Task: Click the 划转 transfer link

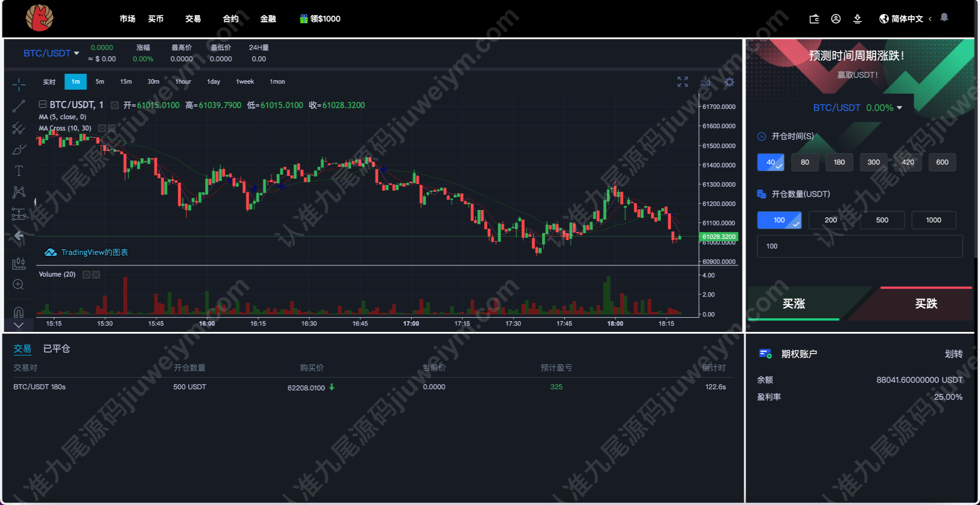Action: (953, 354)
